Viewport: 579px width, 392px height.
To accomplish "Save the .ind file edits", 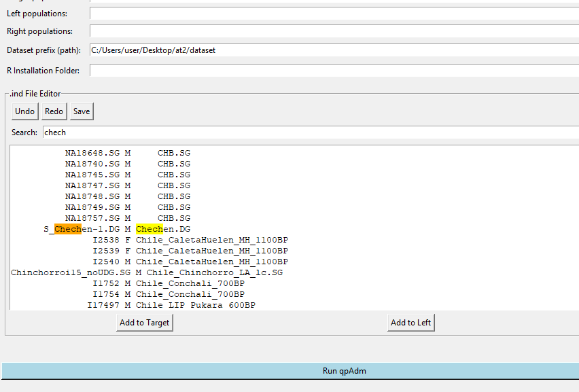I will (x=82, y=111).
